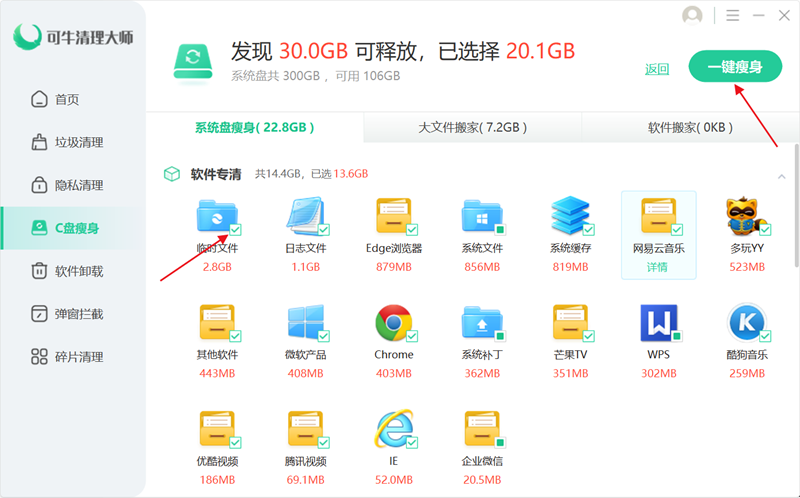Click the 腾讯视频 icon
800x498 pixels.
pos(305,429)
